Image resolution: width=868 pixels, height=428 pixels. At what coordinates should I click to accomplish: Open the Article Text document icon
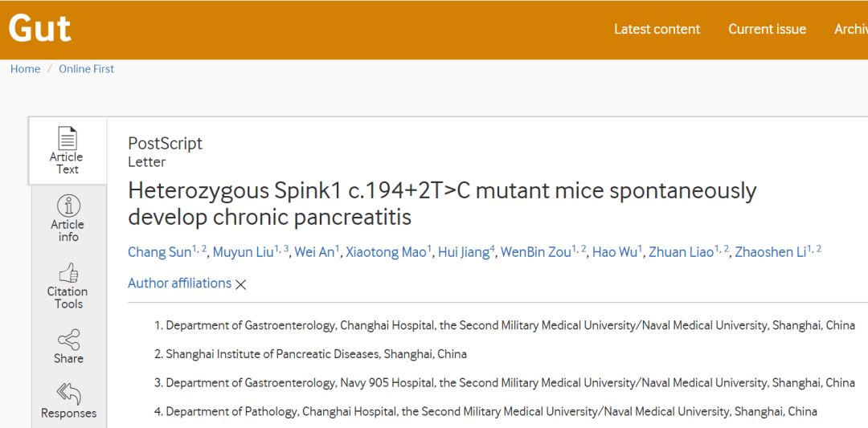pos(68,137)
